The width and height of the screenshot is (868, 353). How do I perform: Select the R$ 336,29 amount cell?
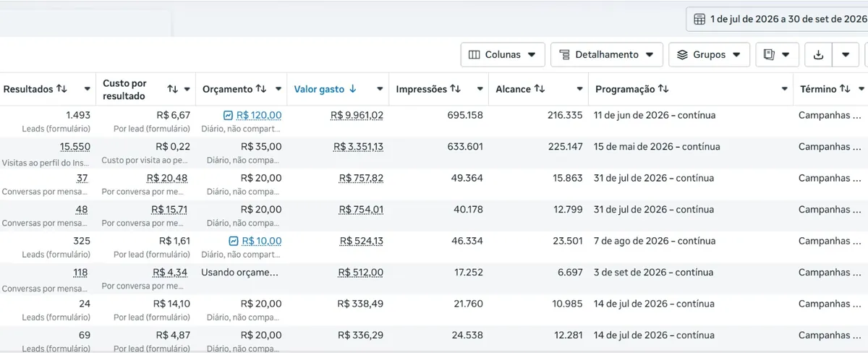360,335
